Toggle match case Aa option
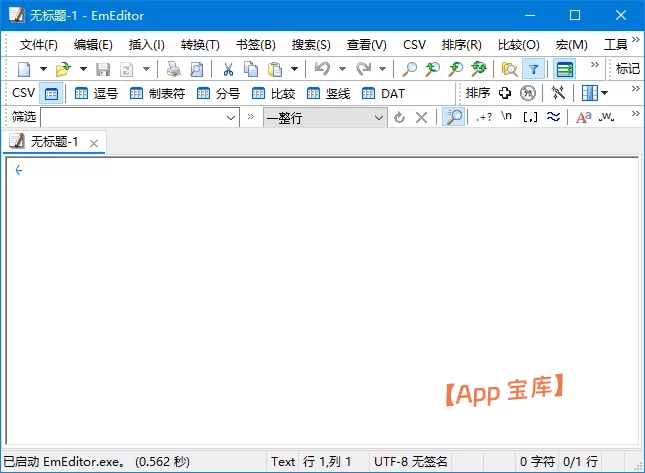645x473 pixels. [584, 118]
